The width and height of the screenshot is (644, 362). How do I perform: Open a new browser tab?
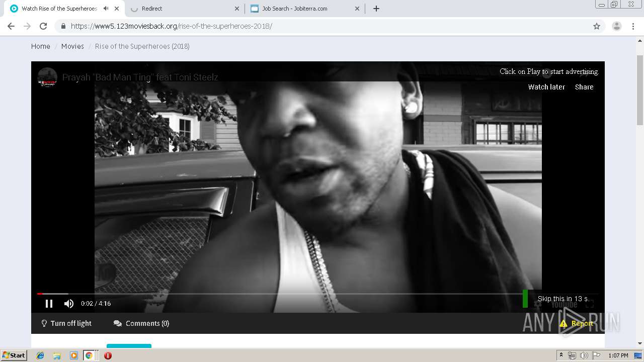coord(376,9)
